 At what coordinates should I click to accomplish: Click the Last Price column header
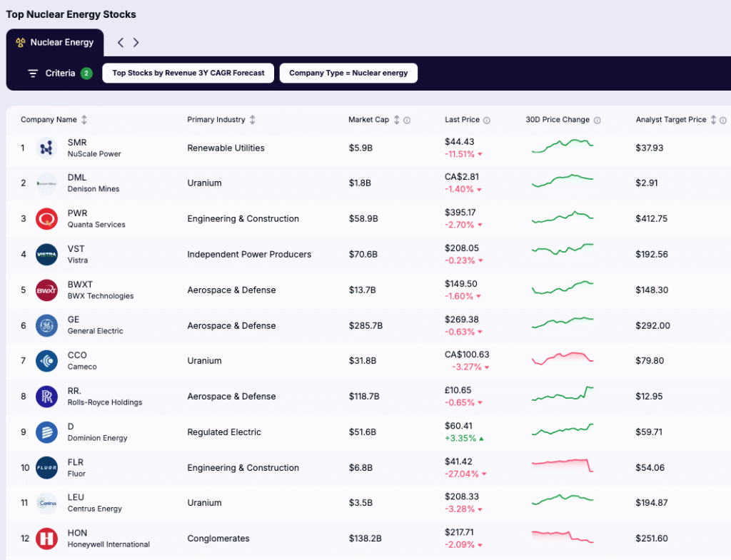[x=462, y=120]
